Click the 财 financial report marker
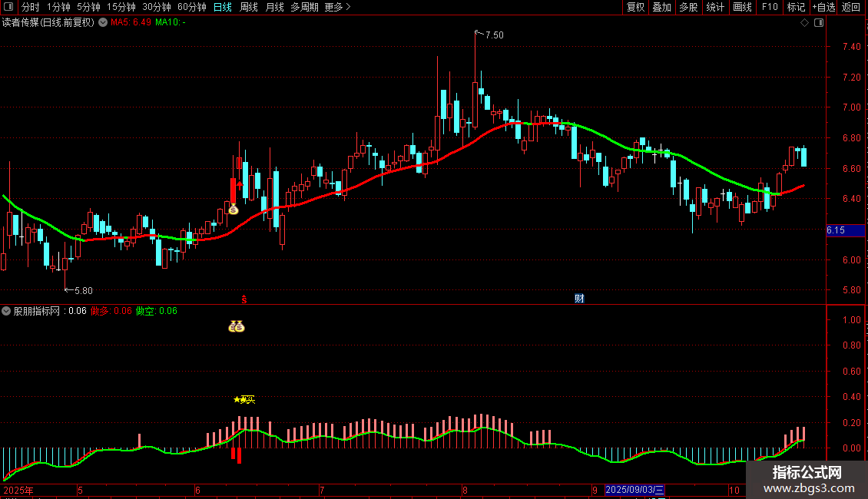This screenshot has width=868, height=499. pyautogui.click(x=579, y=299)
